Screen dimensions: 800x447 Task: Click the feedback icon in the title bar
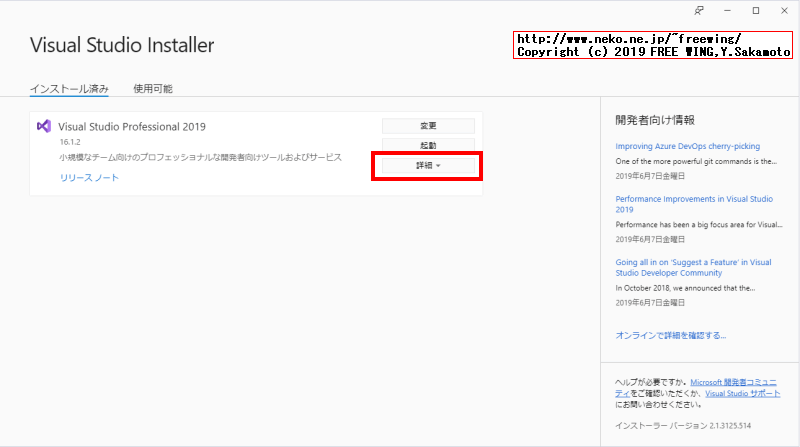[x=698, y=11]
